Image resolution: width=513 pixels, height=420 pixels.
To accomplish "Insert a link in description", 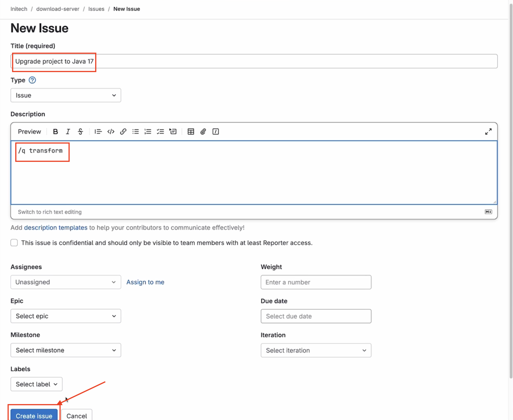I will pos(123,132).
